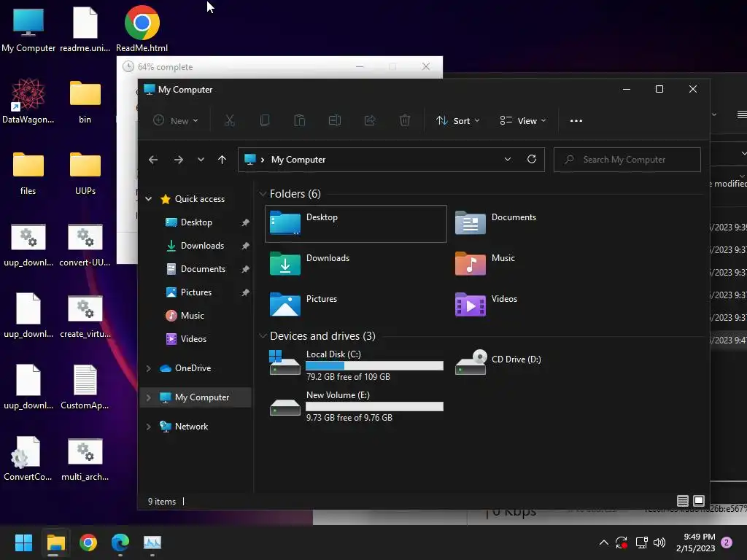Open the New dropdown button
Image resolution: width=747 pixels, height=560 pixels.
pyautogui.click(x=175, y=120)
